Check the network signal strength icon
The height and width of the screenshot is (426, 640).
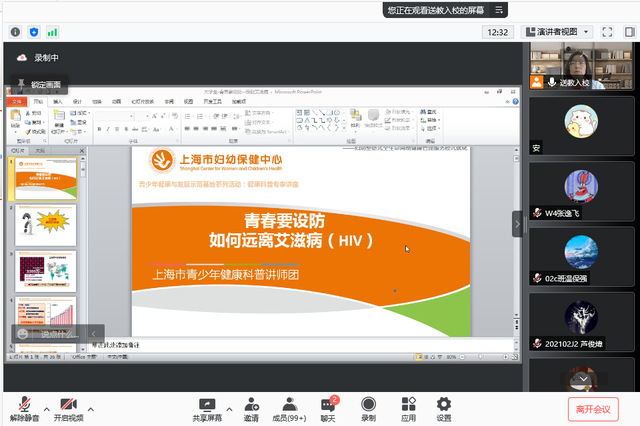tap(52, 32)
